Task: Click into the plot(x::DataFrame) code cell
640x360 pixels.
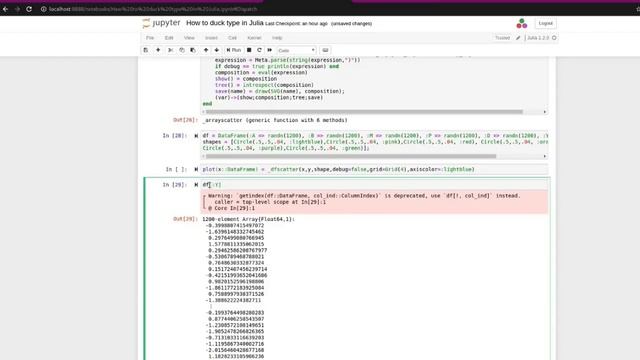Action: [x=374, y=169]
